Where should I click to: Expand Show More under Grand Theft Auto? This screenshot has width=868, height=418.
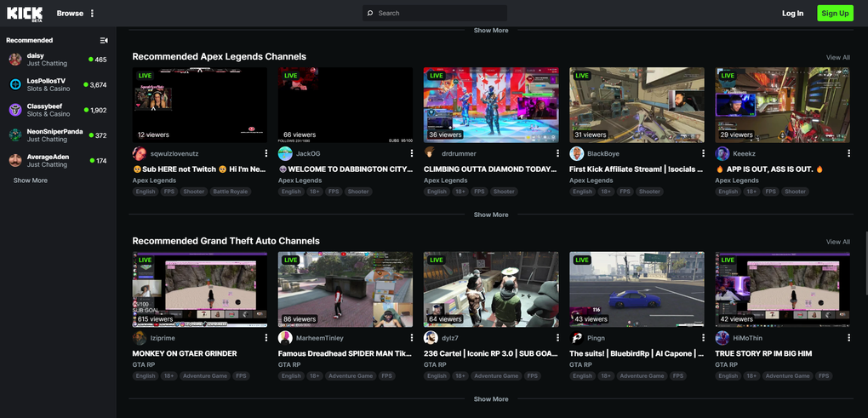[x=490, y=399]
